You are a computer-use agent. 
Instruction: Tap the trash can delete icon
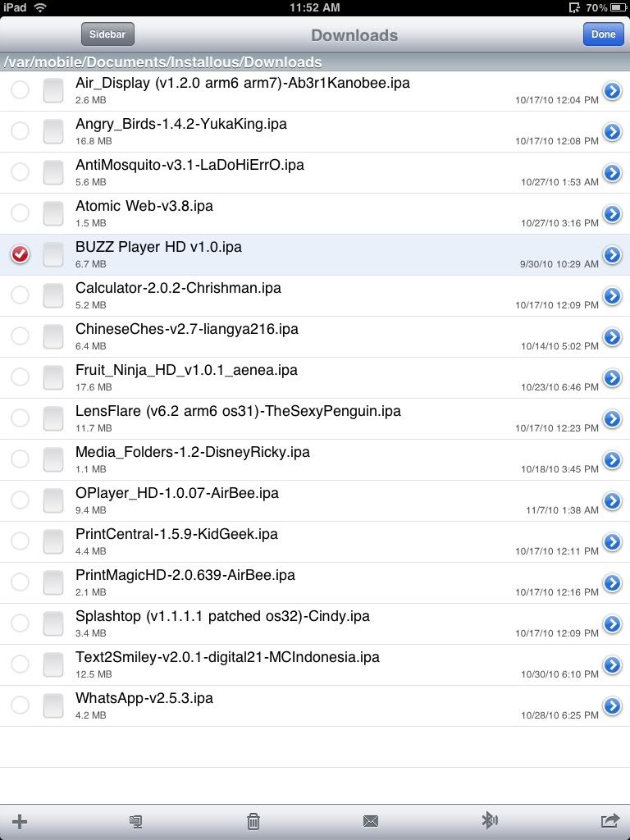coord(253,821)
